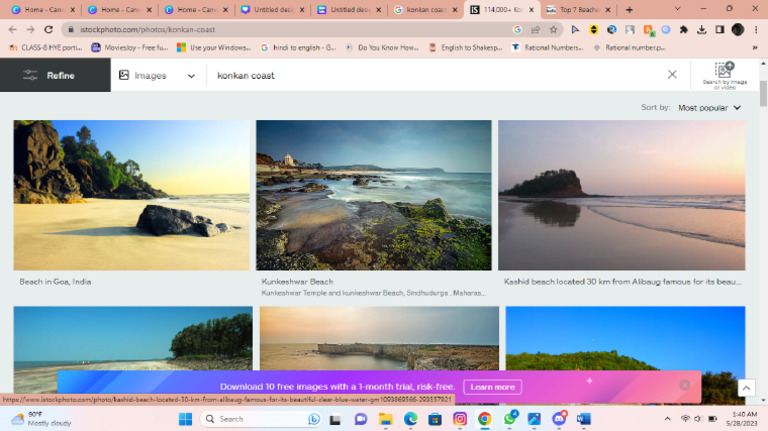Switch to the Top 7 Beaches tab
Image resolution: width=768 pixels, height=431 pixels.
click(x=578, y=9)
